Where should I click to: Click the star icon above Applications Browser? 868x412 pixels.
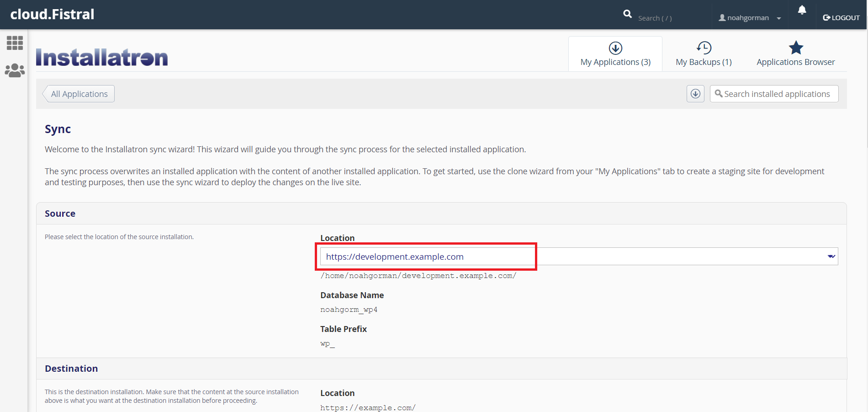(x=795, y=48)
